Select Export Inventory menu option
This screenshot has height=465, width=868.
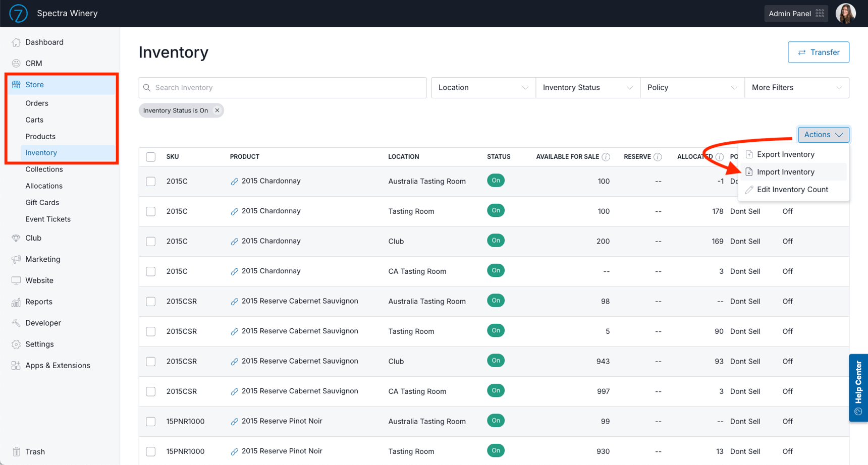pos(785,154)
